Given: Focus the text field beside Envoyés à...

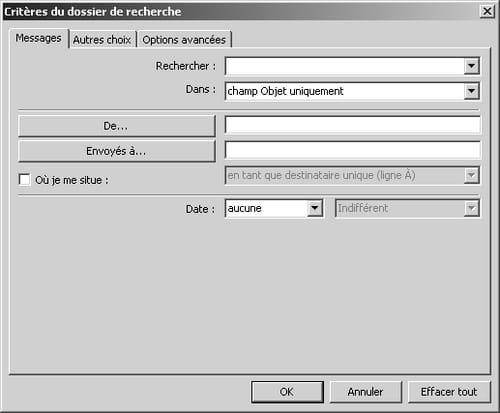Looking at the screenshot, I should pyautogui.click(x=353, y=150).
